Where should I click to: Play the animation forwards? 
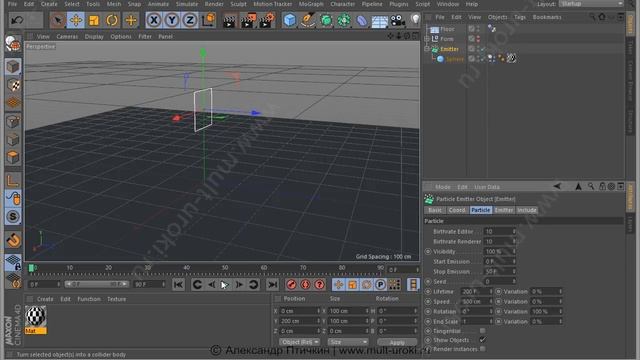coord(225,284)
